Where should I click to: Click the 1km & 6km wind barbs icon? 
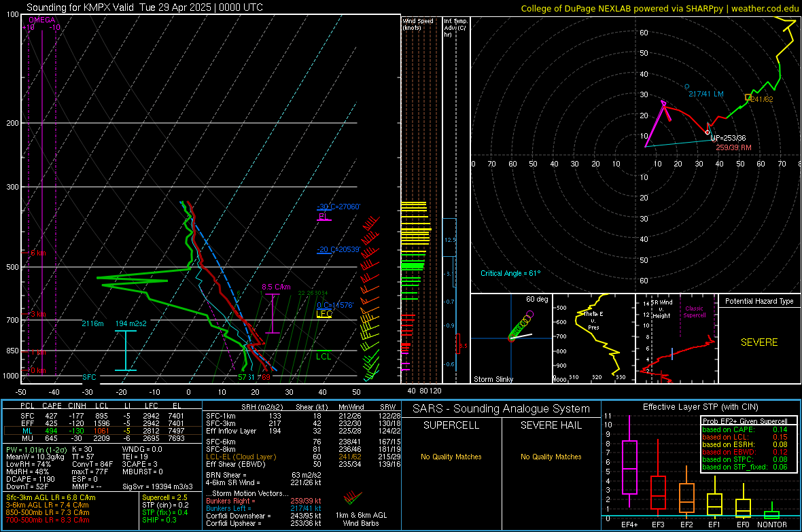point(353,498)
